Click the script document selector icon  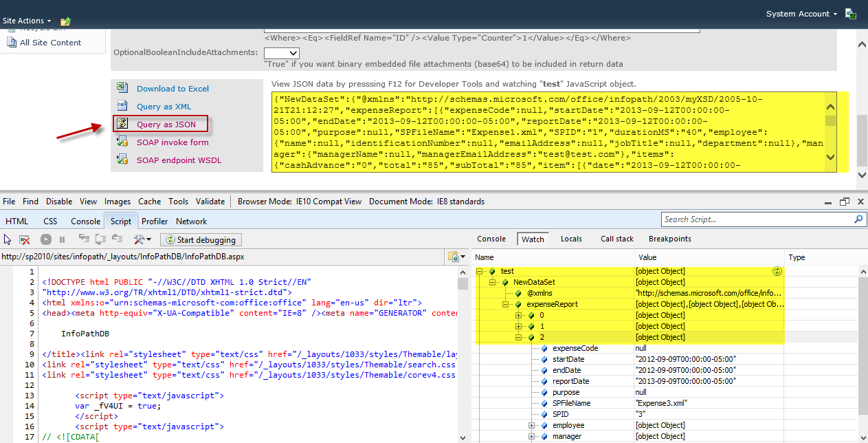(x=455, y=257)
